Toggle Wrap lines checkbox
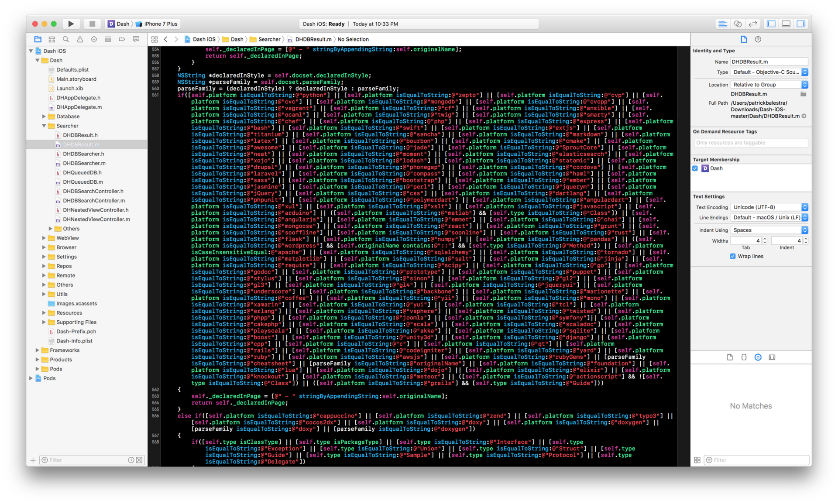This screenshot has width=838, height=504. pyautogui.click(x=733, y=257)
